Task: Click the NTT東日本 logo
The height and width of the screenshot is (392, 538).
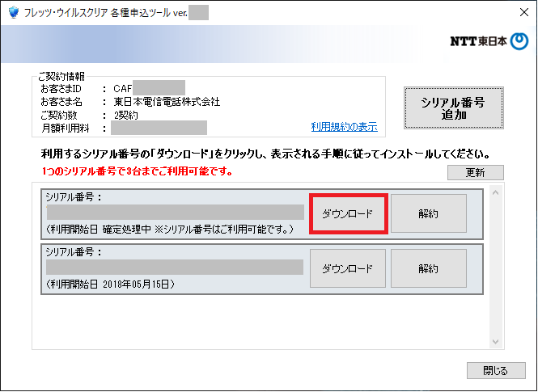Action: tap(489, 43)
